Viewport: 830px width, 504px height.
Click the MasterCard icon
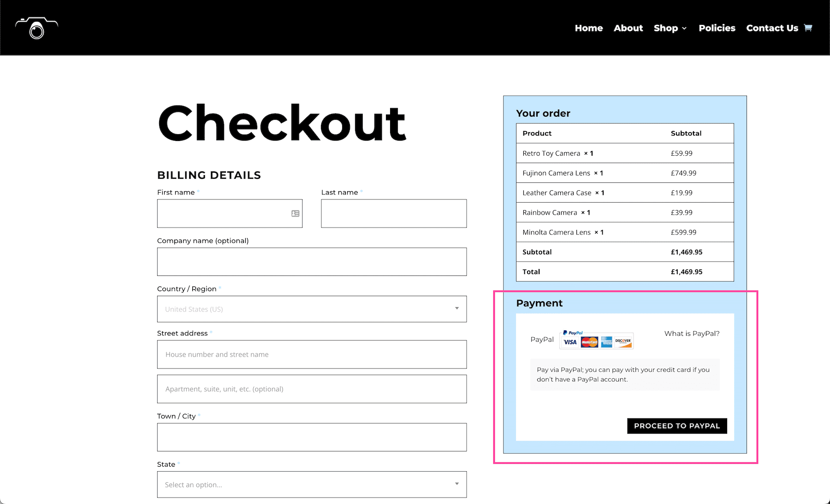click(x=588, y=342)
